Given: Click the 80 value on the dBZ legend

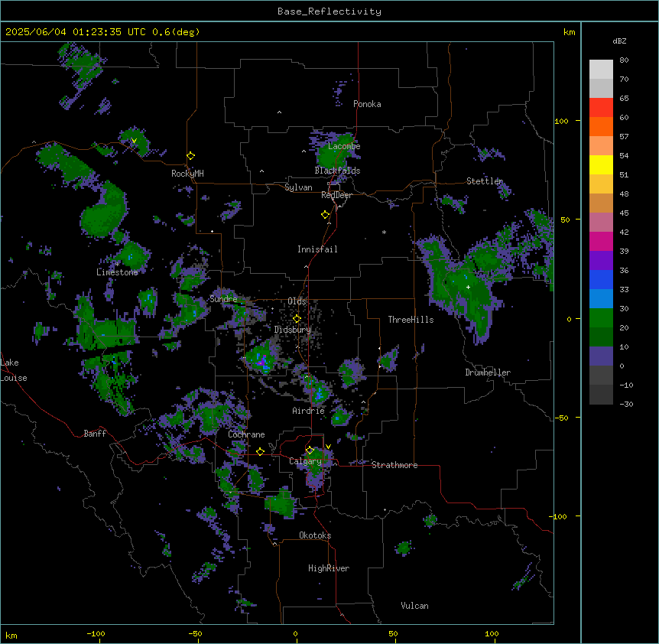Looking at the screenshot, I should [x=624, y=60].
